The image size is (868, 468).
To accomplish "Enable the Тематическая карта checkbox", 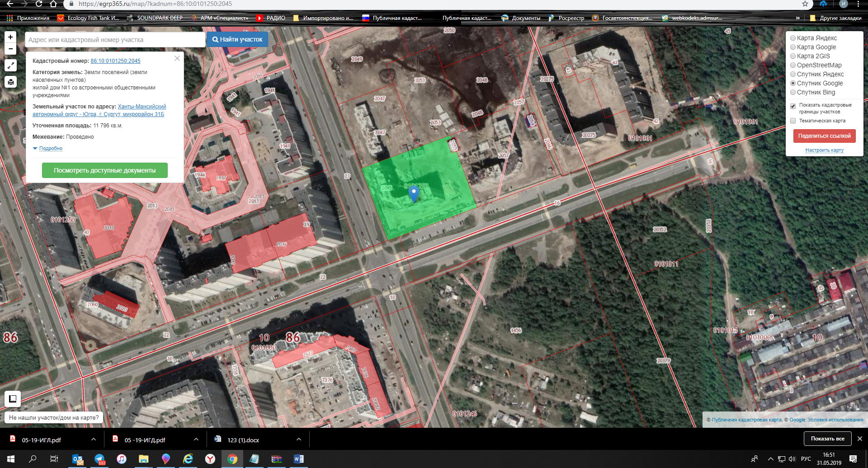I will (x=793, y=121).
